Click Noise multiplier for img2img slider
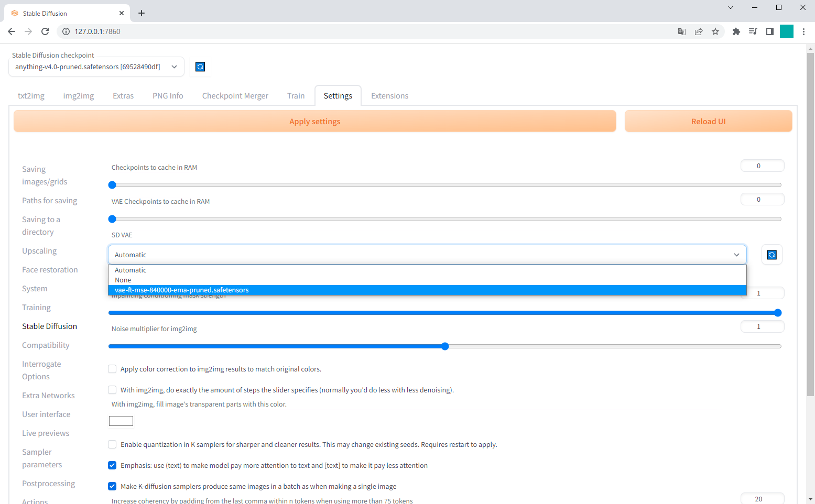This screenshot has width=815, height=504. click(x=444, y=346)
